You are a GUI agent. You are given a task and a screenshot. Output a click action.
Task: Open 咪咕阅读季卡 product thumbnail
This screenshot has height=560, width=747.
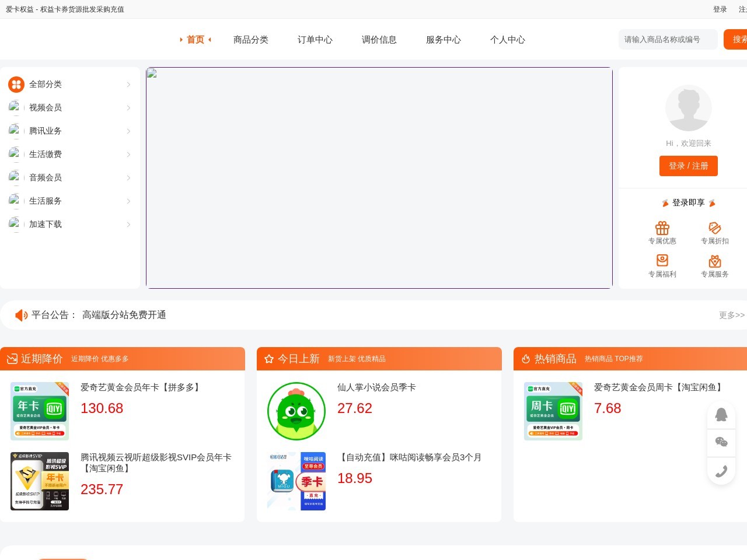click(x=296, y=481)
